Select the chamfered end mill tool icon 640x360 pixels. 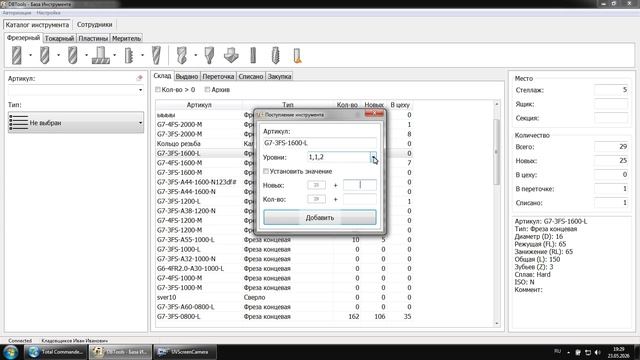(44, 55)
